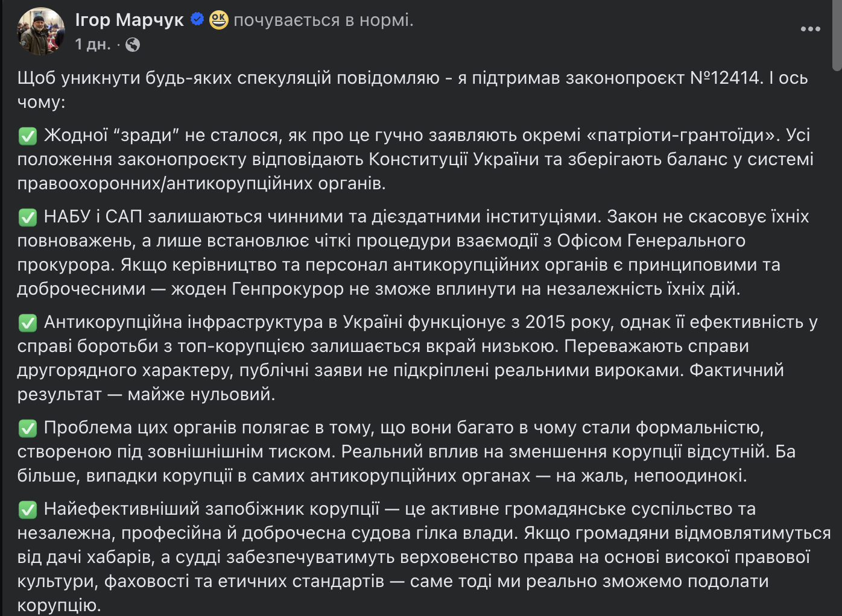This screenshot has height=616, width=842.
Task: Open the three-dot post options menu
Action: coord(810,29)
